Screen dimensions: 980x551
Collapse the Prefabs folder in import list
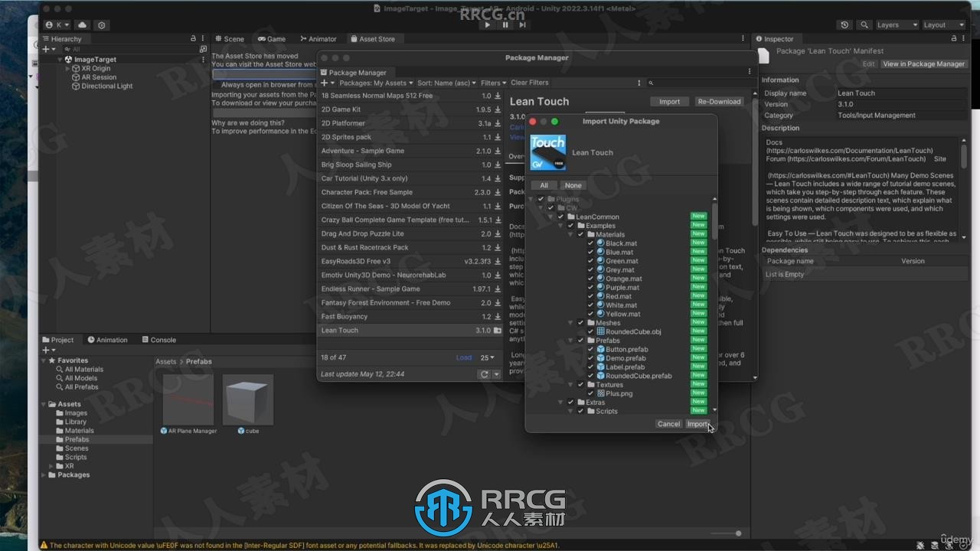click(570, 341)
